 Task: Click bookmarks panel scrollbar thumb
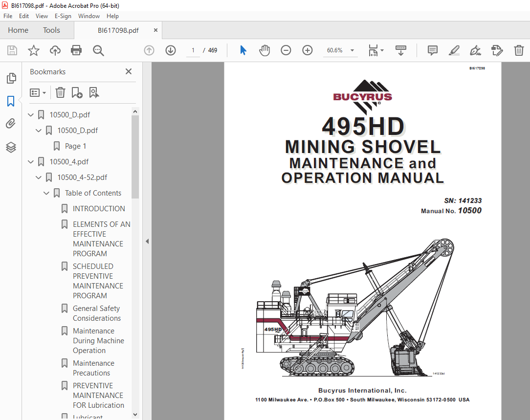135,157
